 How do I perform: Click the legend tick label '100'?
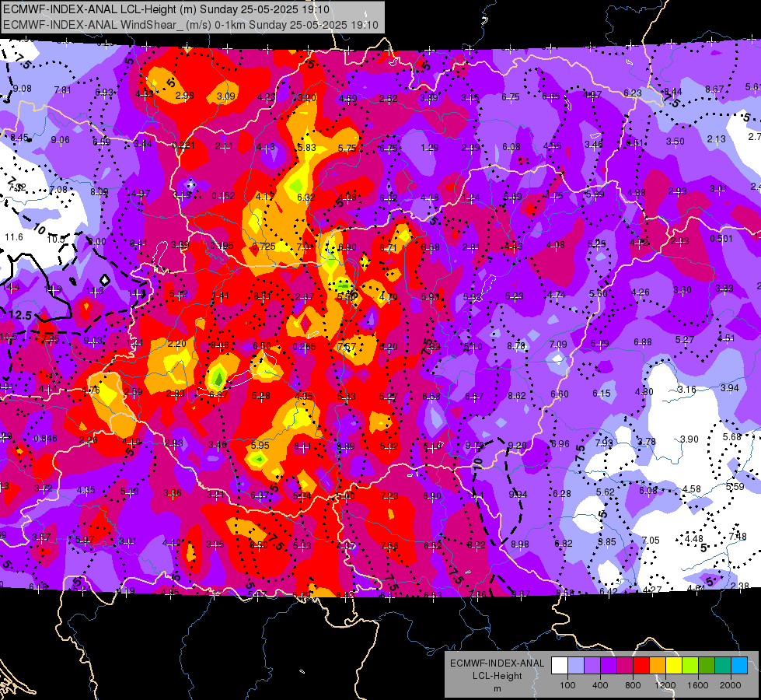[x=567, y=685]
